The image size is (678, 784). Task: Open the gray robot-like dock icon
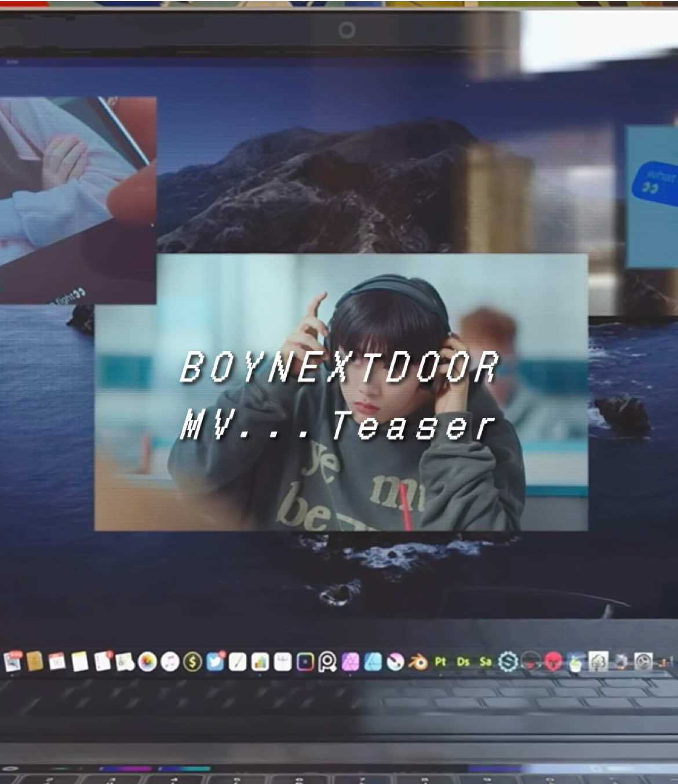pos(620,662)
